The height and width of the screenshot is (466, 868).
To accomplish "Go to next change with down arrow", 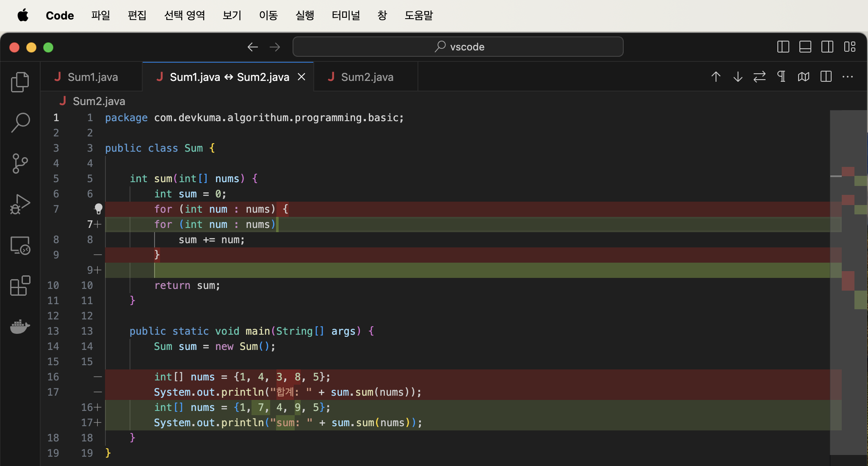I will tap(738, 77).
